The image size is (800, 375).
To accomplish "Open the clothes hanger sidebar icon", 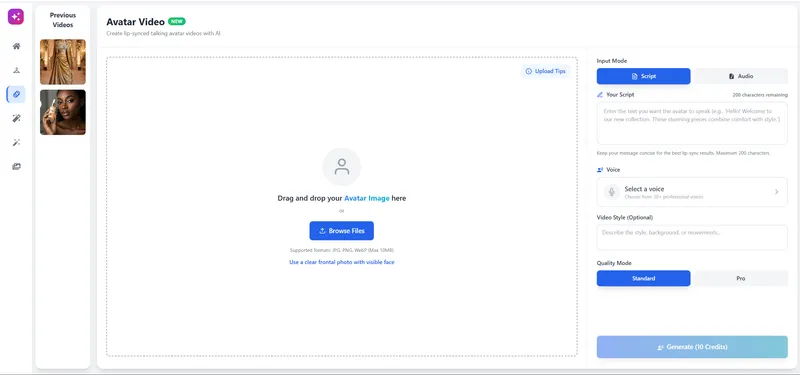I will [x=16, y=70].
